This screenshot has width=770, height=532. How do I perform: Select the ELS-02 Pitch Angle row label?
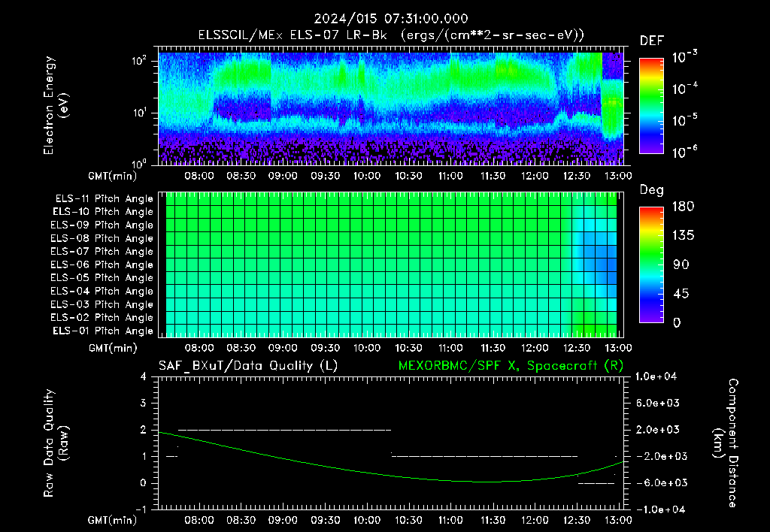(x=102, y=318)
